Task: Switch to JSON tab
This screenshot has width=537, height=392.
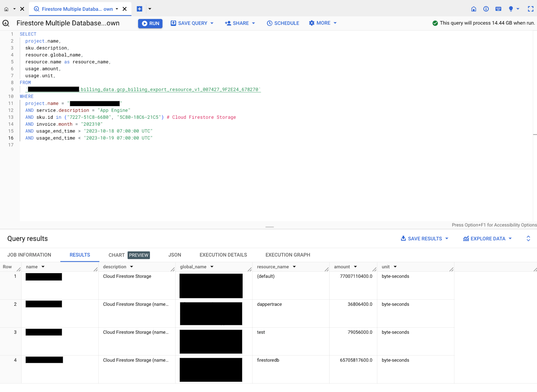Action: (175, 255)
